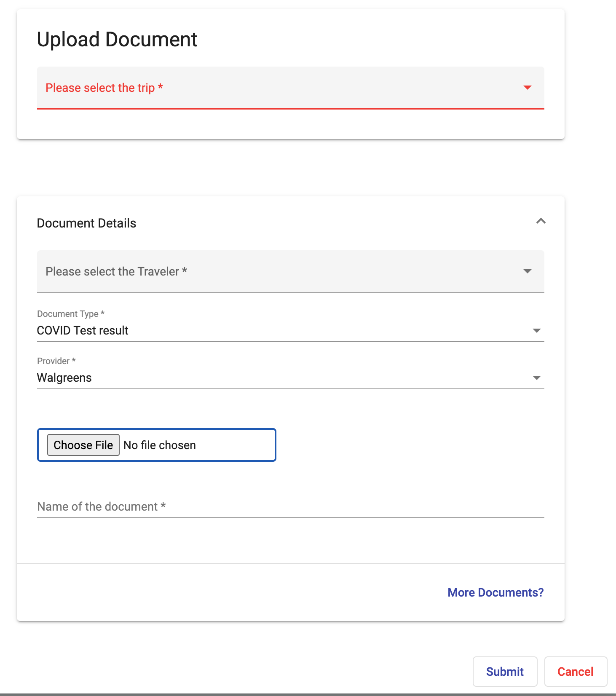Click the red trip dropdown arrow

click(x=527, y=88)
